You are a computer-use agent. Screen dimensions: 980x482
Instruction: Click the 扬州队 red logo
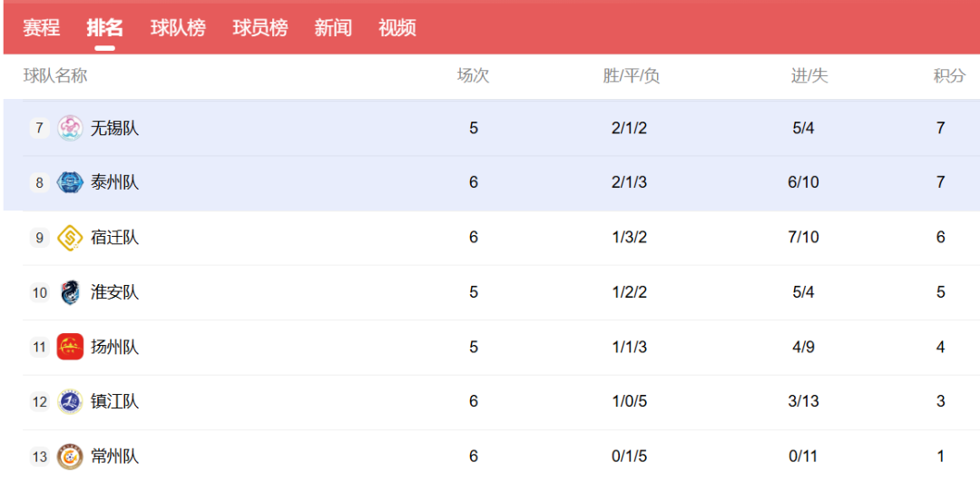pyautogui.click(x=70, y=347)
